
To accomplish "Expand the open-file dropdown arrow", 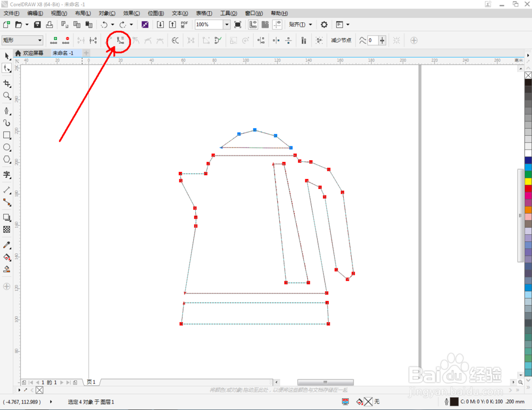I will point(27,24).
